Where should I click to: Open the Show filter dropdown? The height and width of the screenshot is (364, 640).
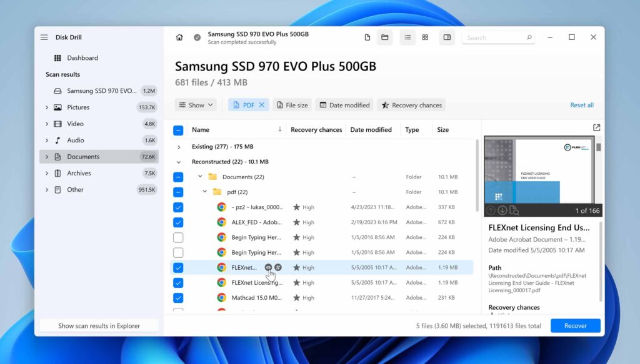click(x=196, y=104)
